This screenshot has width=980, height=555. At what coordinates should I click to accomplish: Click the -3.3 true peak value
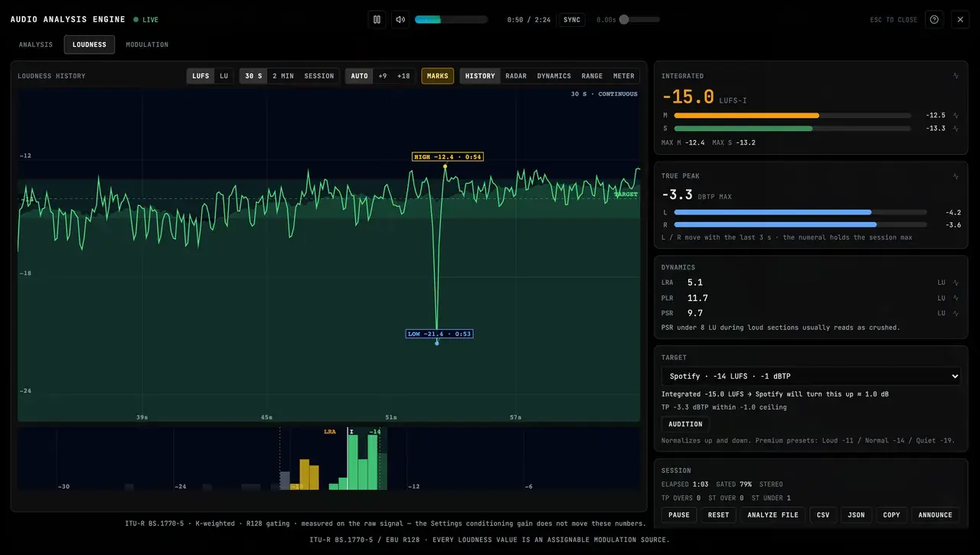click(677, 195)
